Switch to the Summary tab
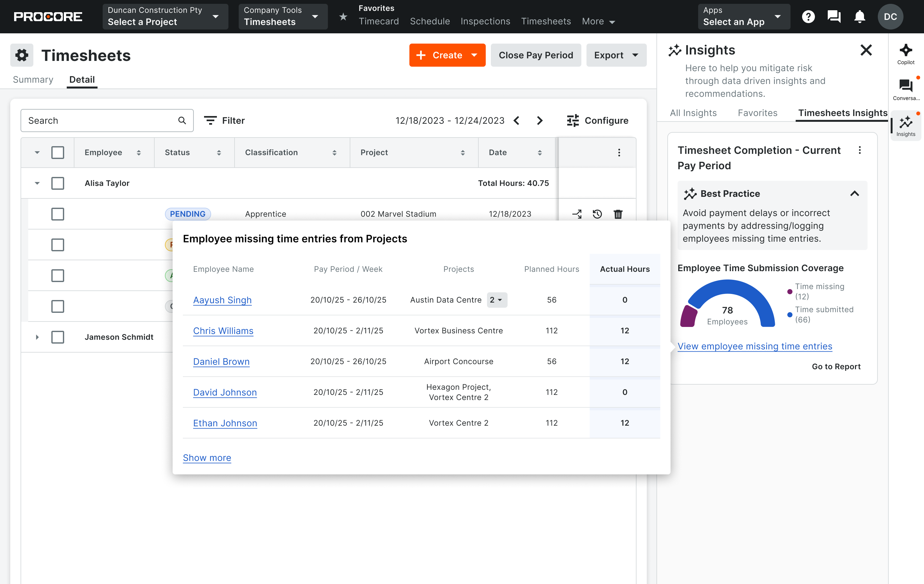The width and height of the screenshot is (924, 584). (x=33, y=79)
